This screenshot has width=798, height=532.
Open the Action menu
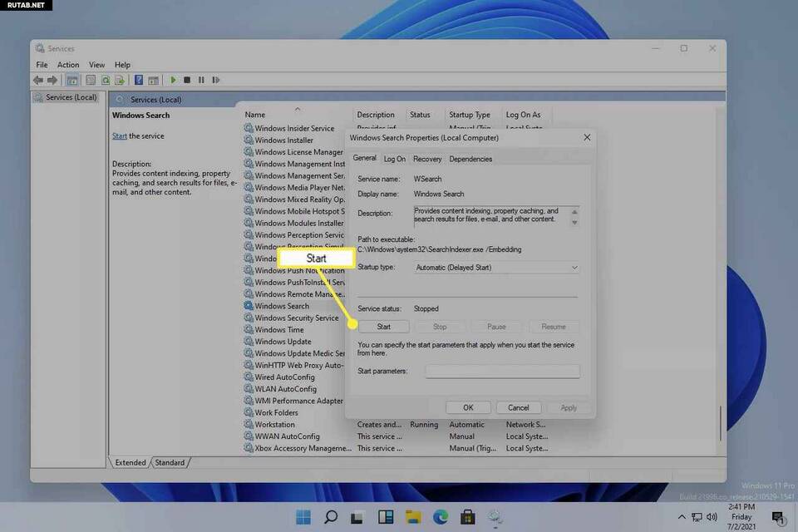click(68, 65)
